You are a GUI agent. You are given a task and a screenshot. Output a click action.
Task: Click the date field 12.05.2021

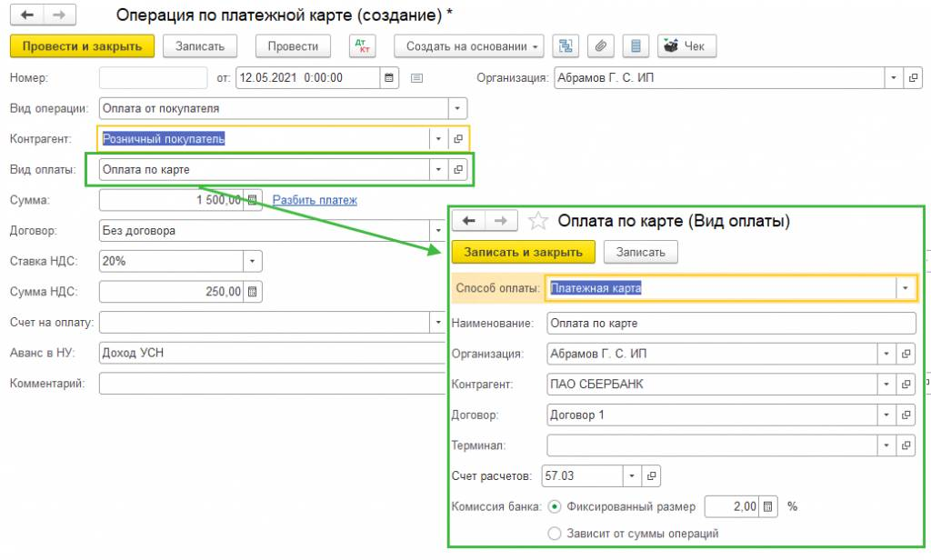tap(307, 78)
